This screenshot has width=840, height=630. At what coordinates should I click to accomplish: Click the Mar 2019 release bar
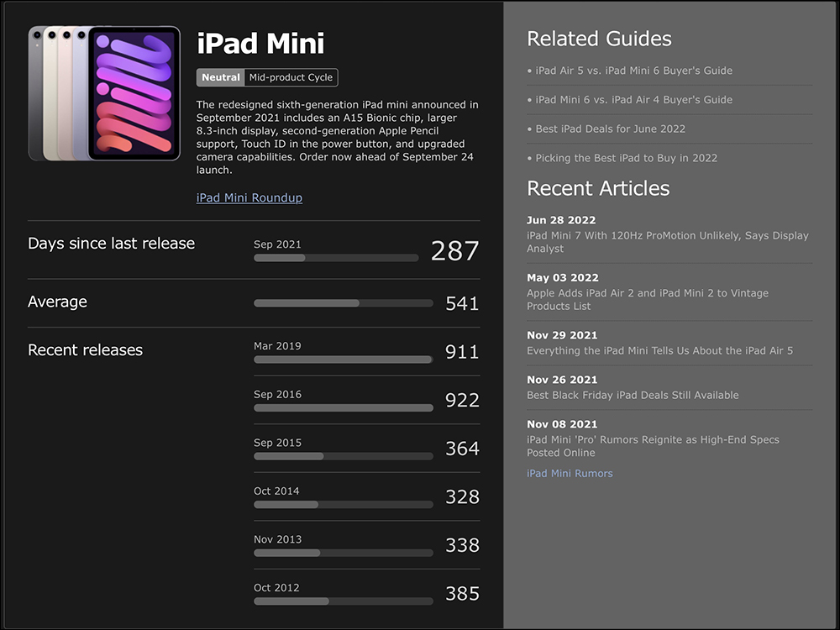(344, 360)
